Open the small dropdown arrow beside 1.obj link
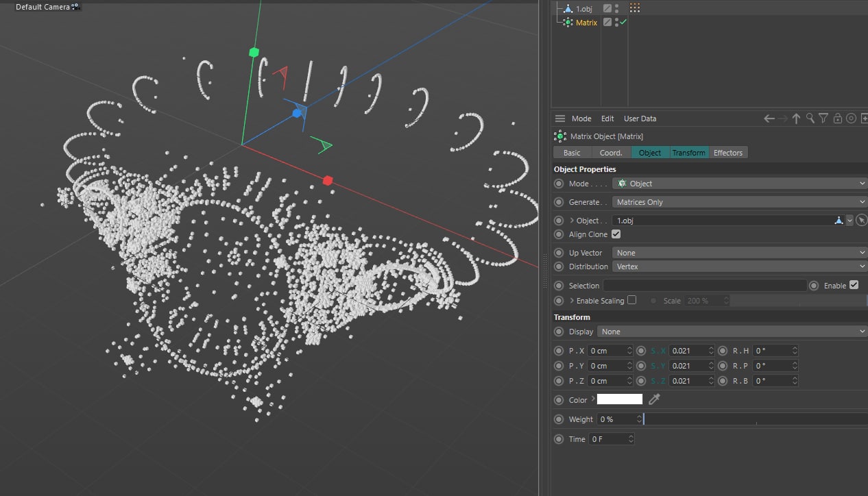 (x=850, y=221)
